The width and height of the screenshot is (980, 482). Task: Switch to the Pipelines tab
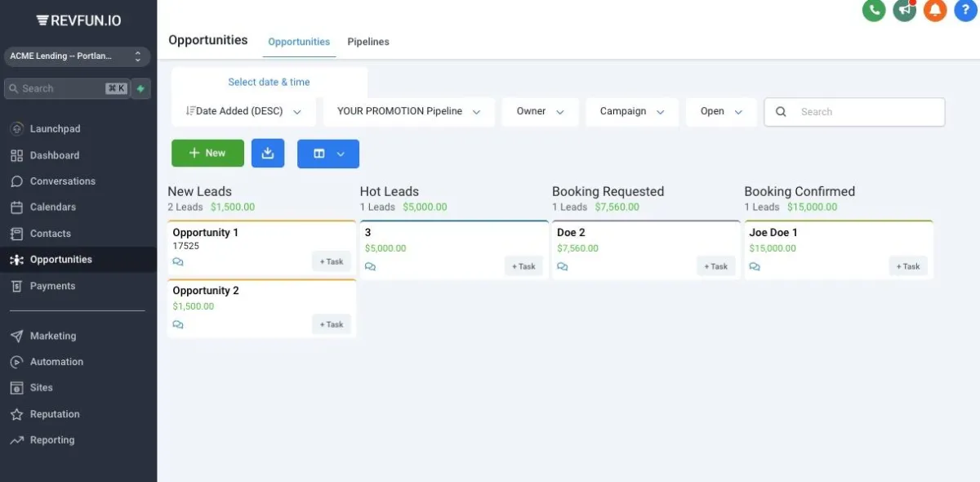click(368, 42)
